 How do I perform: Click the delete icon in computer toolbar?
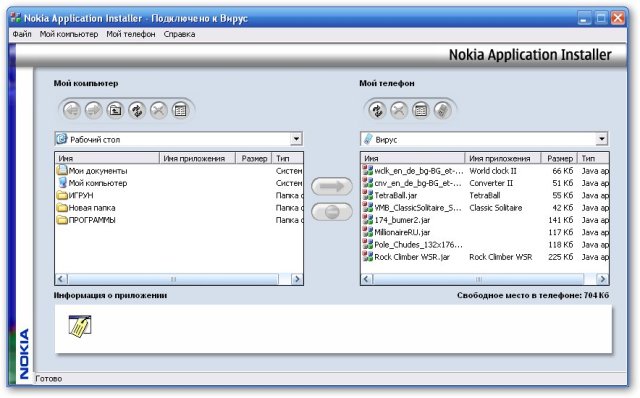[158, 110]
